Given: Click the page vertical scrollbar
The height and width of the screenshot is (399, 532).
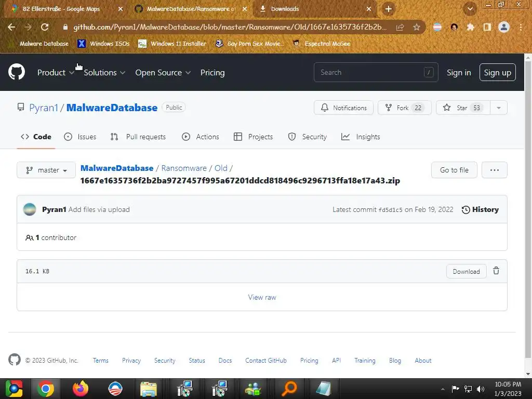Looking at the screenshot, I should (528, 210).
